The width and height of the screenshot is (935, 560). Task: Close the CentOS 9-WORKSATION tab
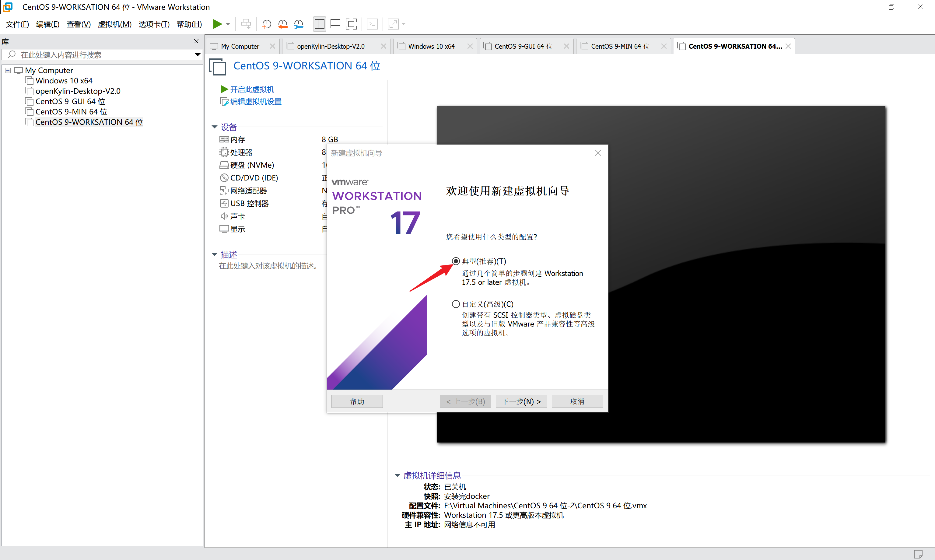[x=788, y=46]
